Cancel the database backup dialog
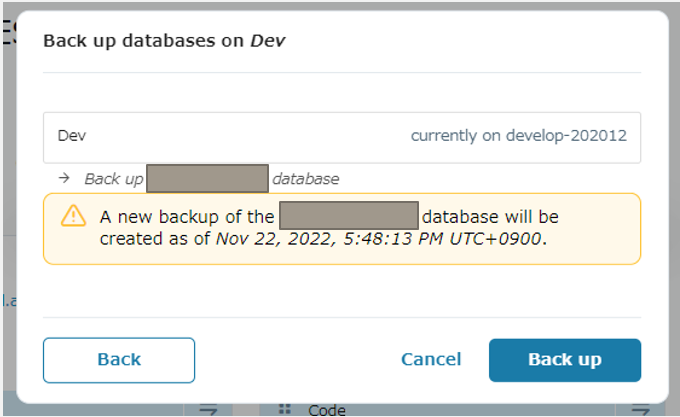Image resolution: width=680 pixels, height=417 pixels. pos(431,359)
